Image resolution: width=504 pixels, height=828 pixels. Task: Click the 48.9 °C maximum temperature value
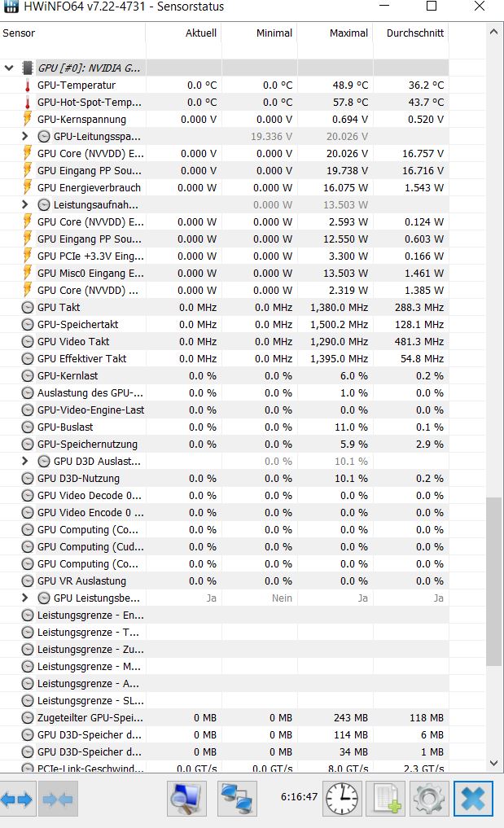350,85
